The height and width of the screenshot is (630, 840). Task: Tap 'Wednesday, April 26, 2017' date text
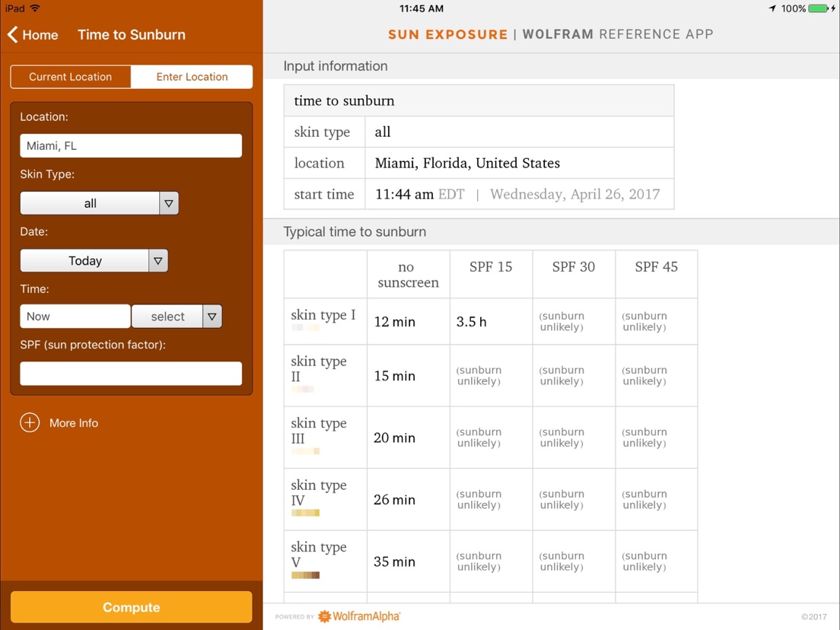[574, 194]
